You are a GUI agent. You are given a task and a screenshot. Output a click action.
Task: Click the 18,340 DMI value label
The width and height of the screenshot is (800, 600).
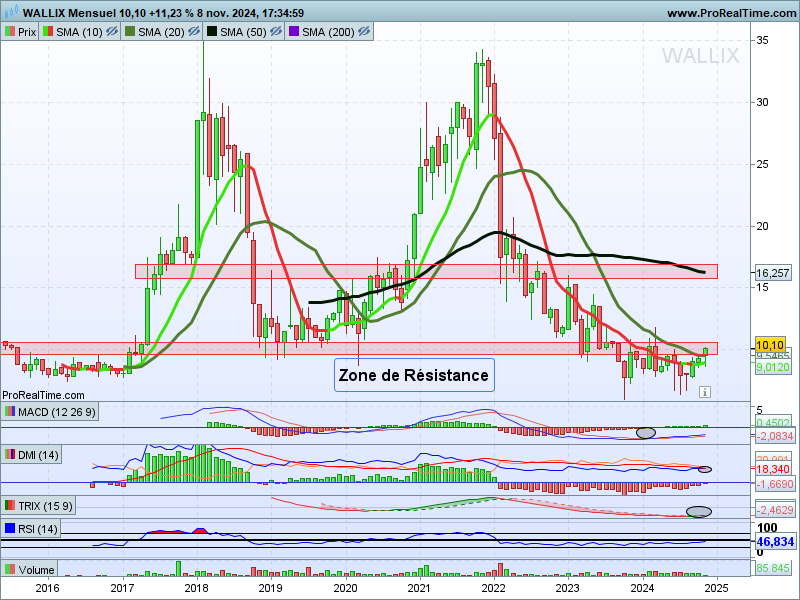pos(772,470)
